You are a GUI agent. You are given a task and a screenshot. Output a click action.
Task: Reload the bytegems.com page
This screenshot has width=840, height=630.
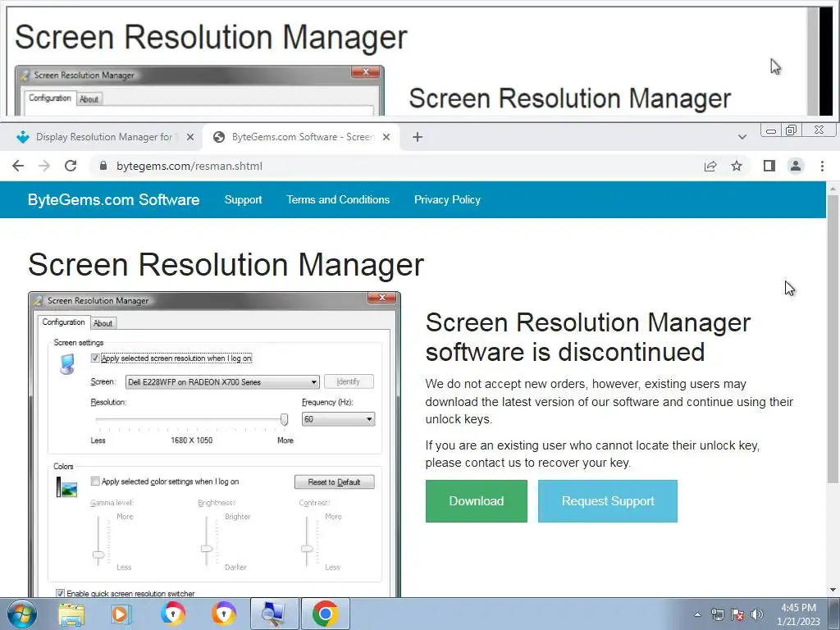pos(71,166)
